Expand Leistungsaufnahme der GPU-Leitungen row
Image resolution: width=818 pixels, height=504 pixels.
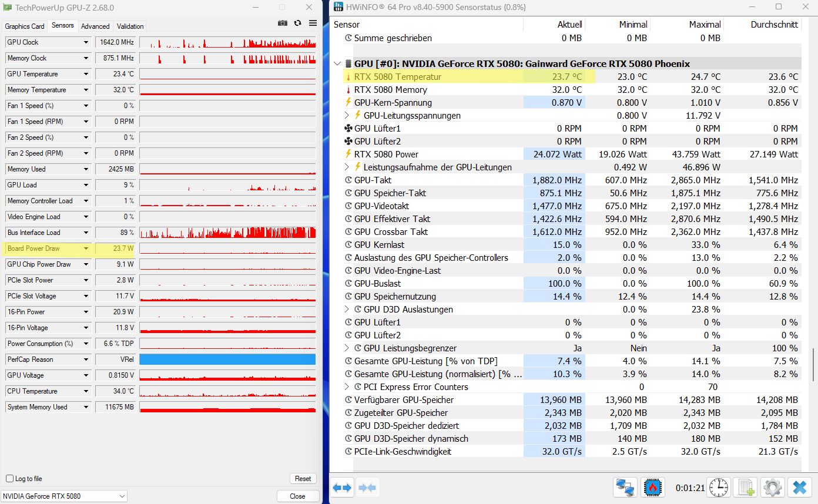coord(347,167)
